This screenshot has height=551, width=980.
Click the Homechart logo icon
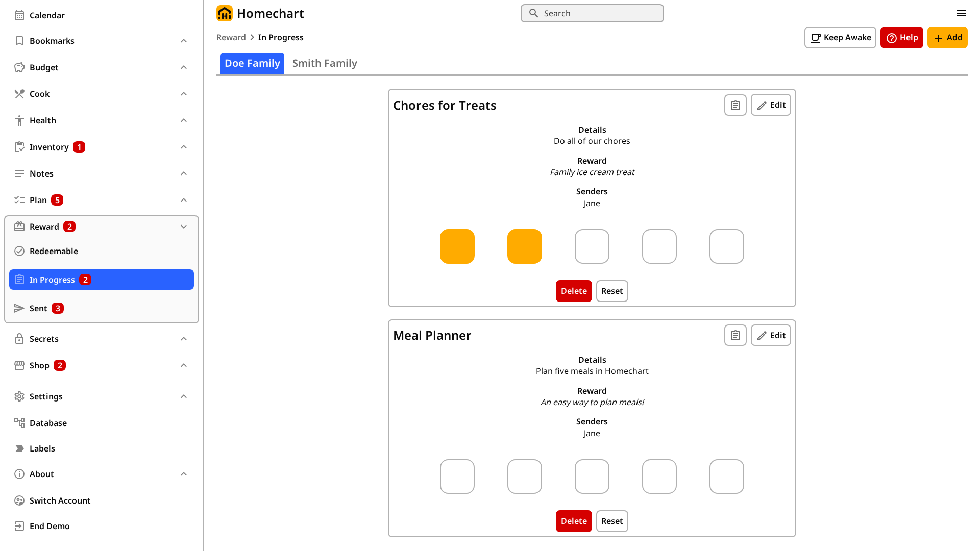pos(224,13)
